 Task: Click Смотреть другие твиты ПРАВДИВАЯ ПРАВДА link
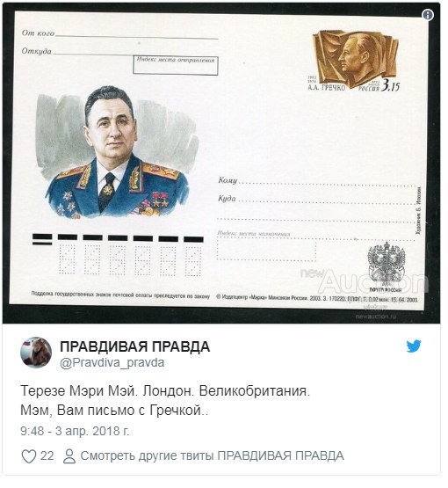tap(212, 456)
